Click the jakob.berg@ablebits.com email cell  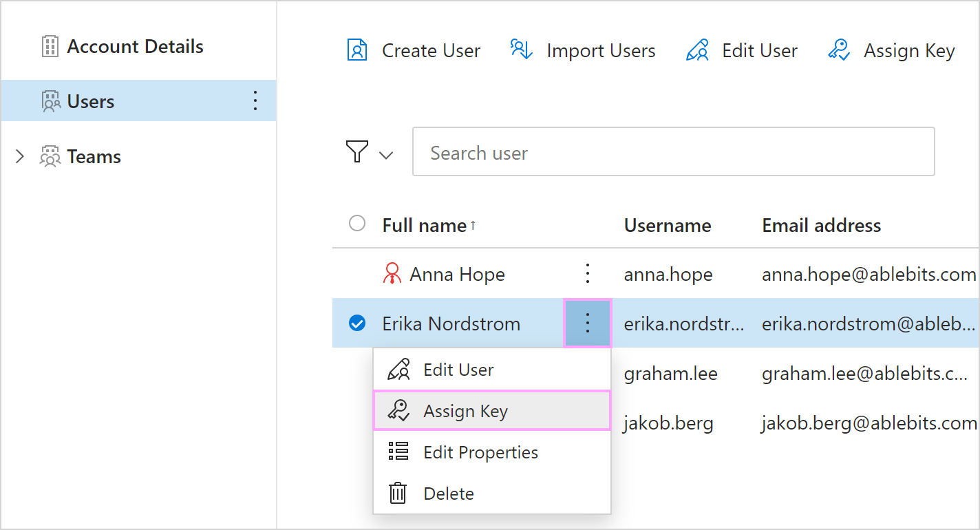pos(869,423)
